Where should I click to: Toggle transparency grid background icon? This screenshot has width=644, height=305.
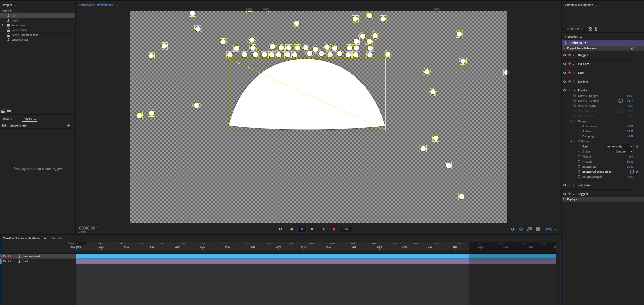pyautogui.click(x=538, y=229)
